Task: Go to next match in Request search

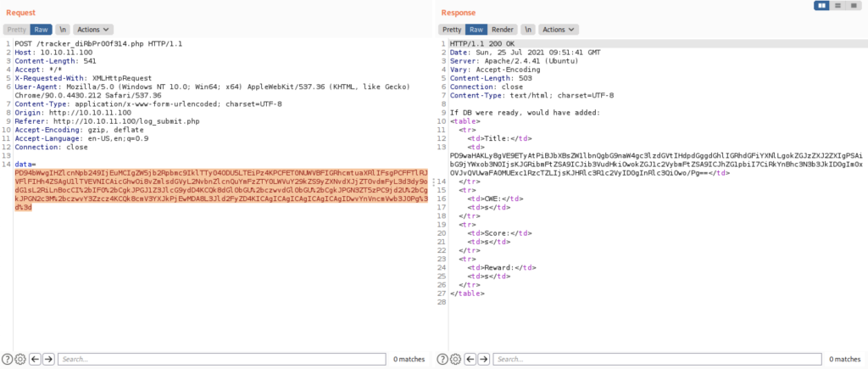Action: tap(48, 359)
